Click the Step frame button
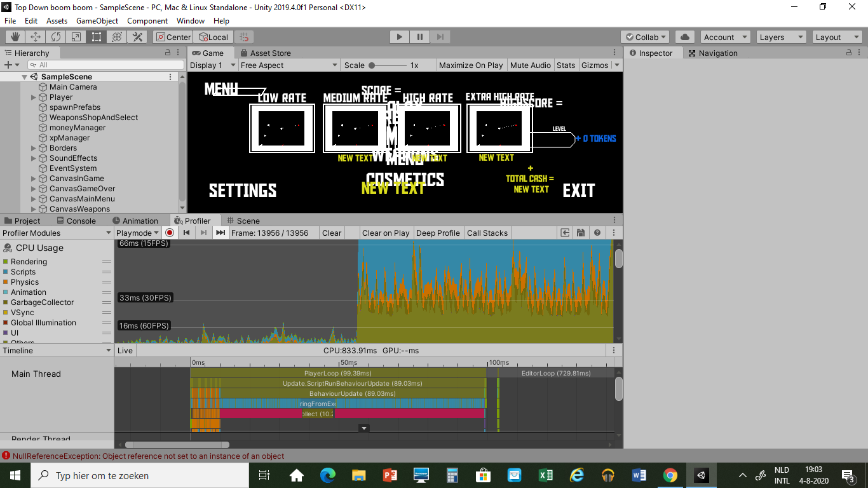Image resolution: width=868 pixels, height=488 pixels. click(440, 37)
